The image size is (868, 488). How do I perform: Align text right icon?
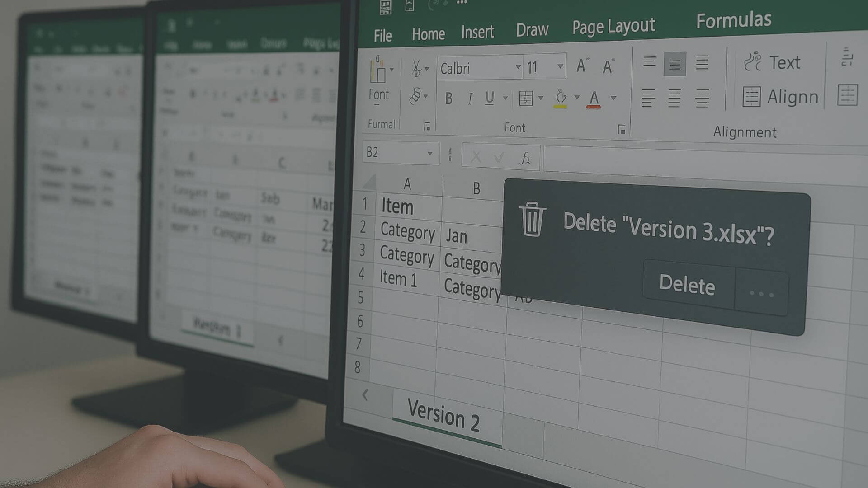click(x=702, y=99)
